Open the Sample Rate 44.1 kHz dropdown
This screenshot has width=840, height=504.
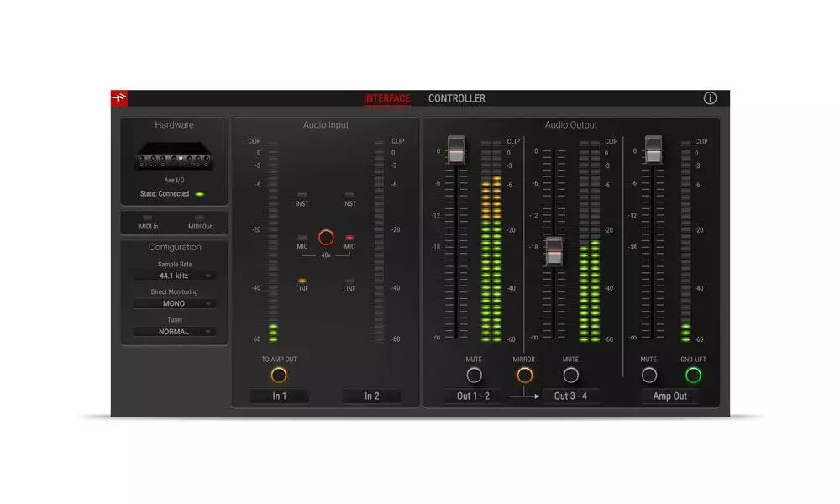174,276
